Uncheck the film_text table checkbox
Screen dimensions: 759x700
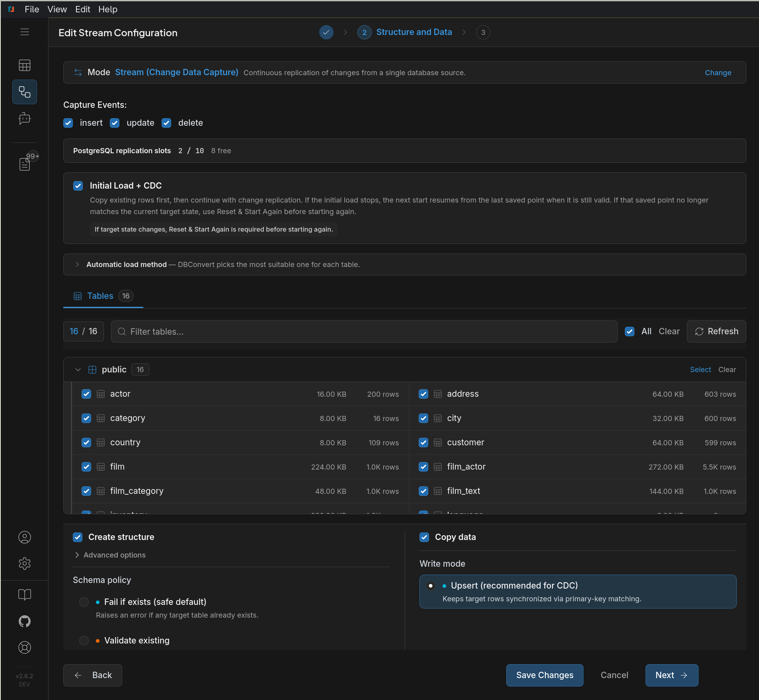(x=423, y=491)
